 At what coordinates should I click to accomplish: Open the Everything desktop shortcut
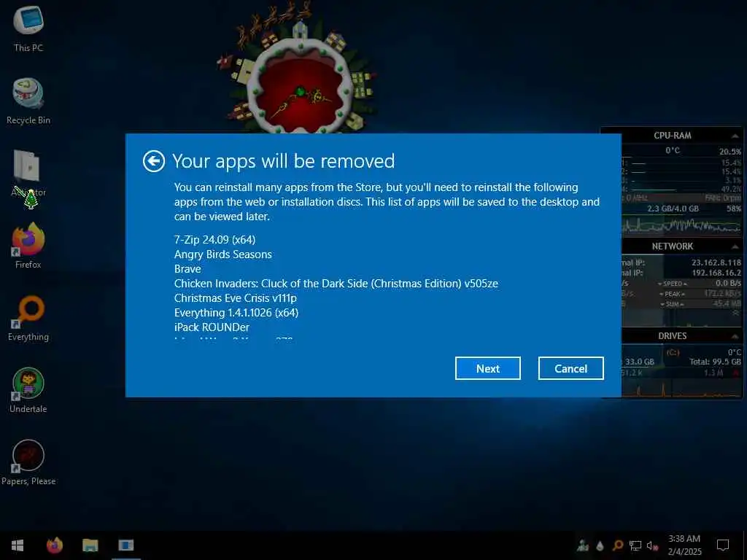tap(28, 318)
